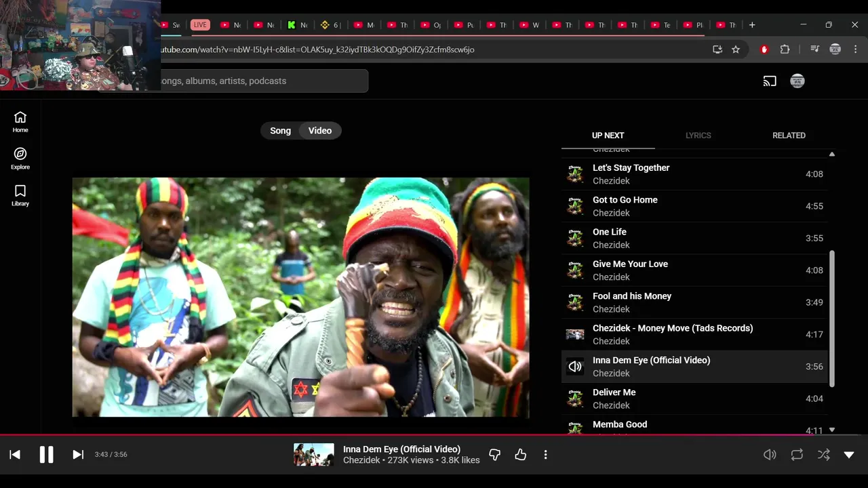
Task: Click the Chezidek artist under Deliver Me
Action: (x=611, y=405)
